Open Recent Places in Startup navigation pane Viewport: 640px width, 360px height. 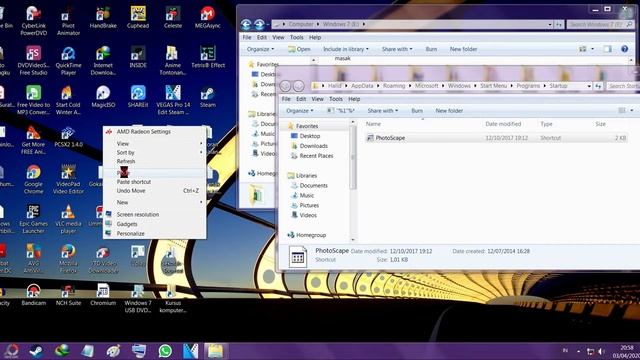click(x=316, y=156)
